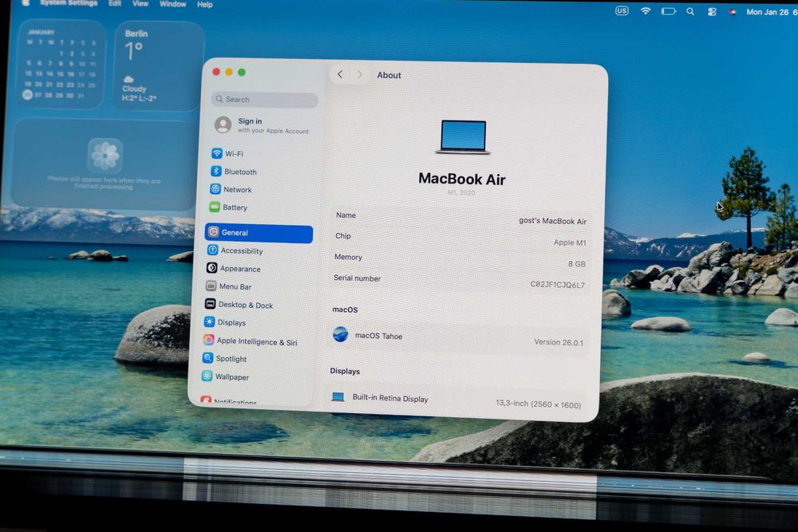Click the computer name gost's MacBook Air
The height and width of the screenshot is (532, 798).
click(x=552, y=221)
